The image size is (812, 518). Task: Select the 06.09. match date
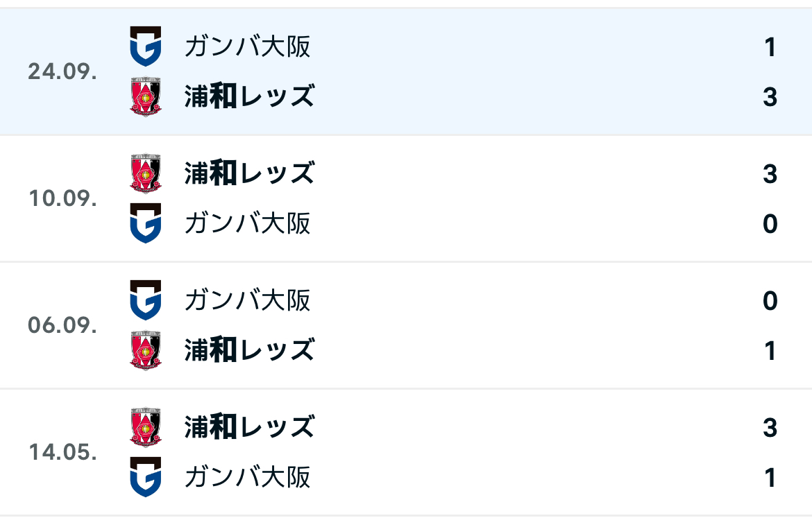[62, 326]
